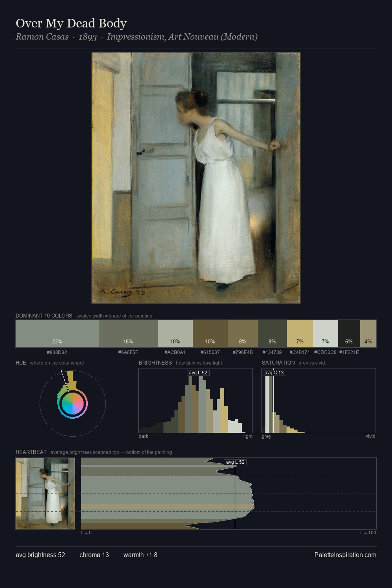392x588 pixels.
Task: Click 'how dark vs how light' caption
Action: (199, 363)
